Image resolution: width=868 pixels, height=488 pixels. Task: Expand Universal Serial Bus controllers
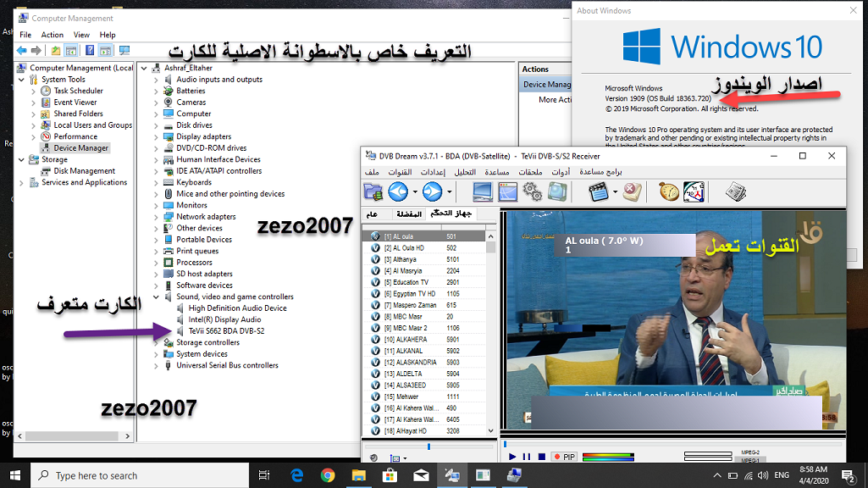coord(156,366)
